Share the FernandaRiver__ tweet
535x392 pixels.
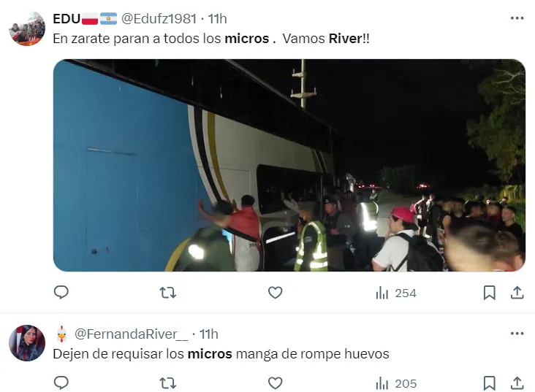(517, 383)
